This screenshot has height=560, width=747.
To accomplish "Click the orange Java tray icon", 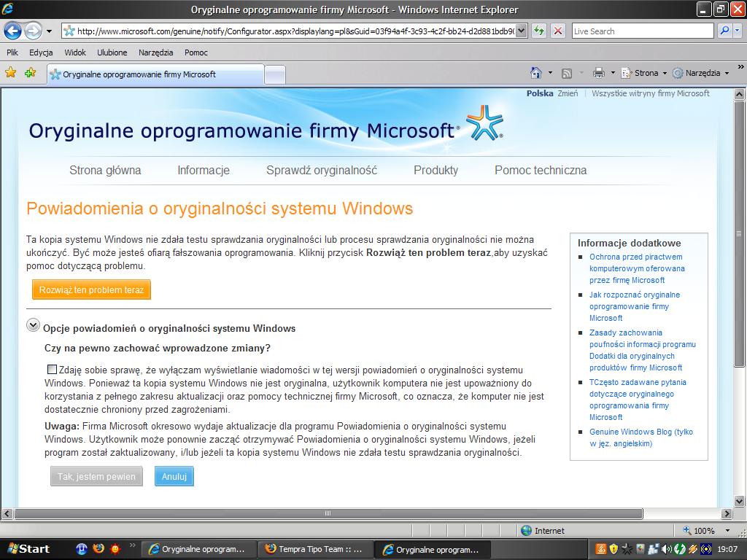I will 601,549.
